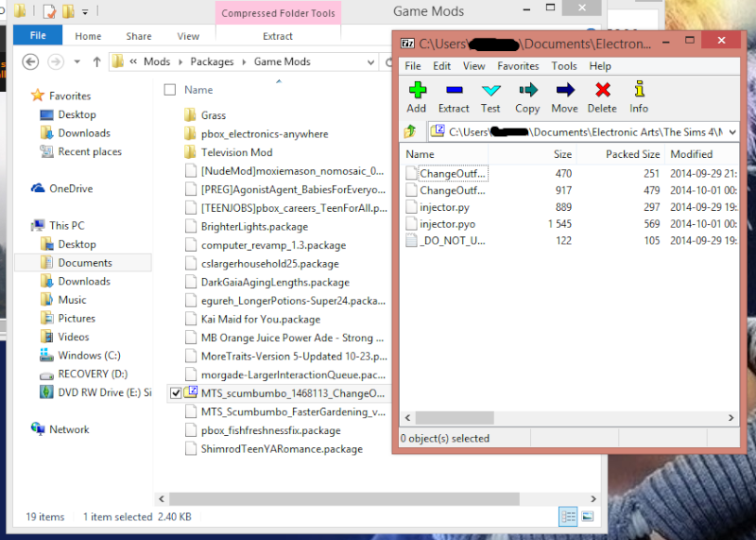Select the _DO_NOT_U... file in 7-Zip
Image resolution: width=756 pixels, height=540 pixels.
452,241
